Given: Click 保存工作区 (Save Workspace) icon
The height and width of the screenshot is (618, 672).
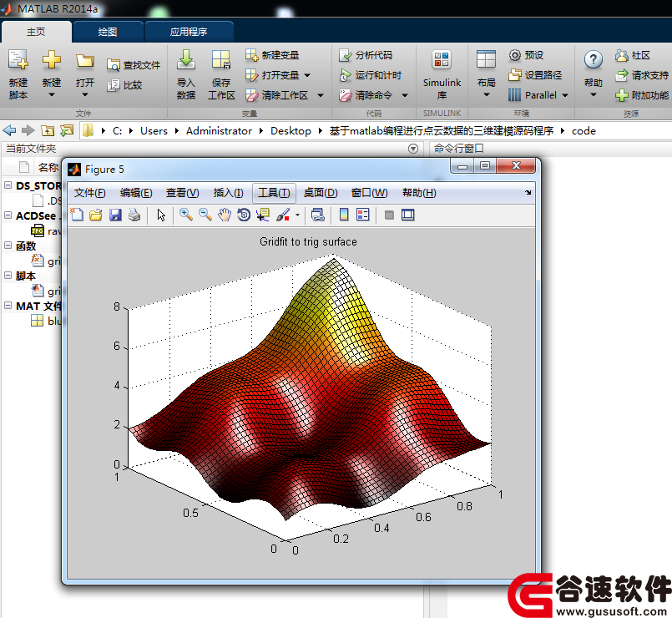Looking at the screenshot, I should 221,59.
